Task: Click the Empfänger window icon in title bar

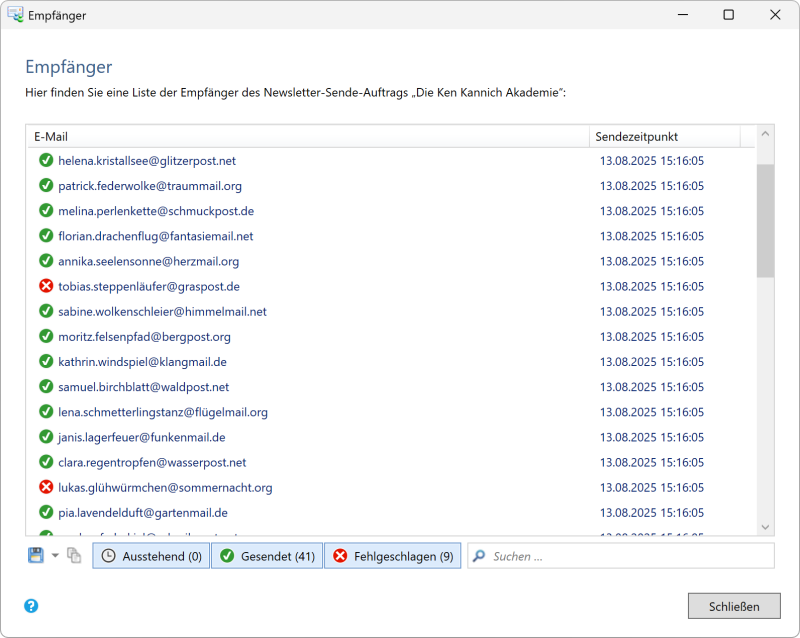Action: 15,15
